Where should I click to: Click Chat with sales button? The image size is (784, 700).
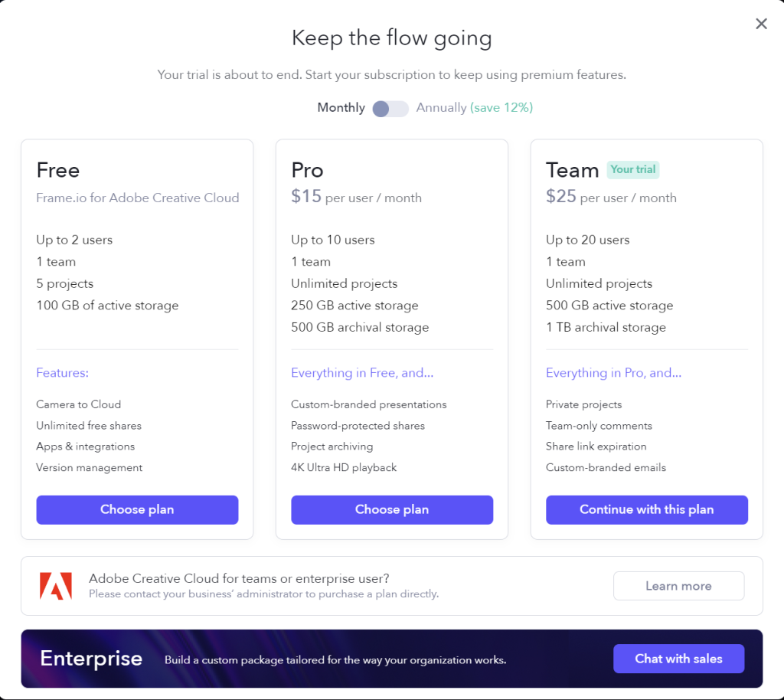pos(678,659)
